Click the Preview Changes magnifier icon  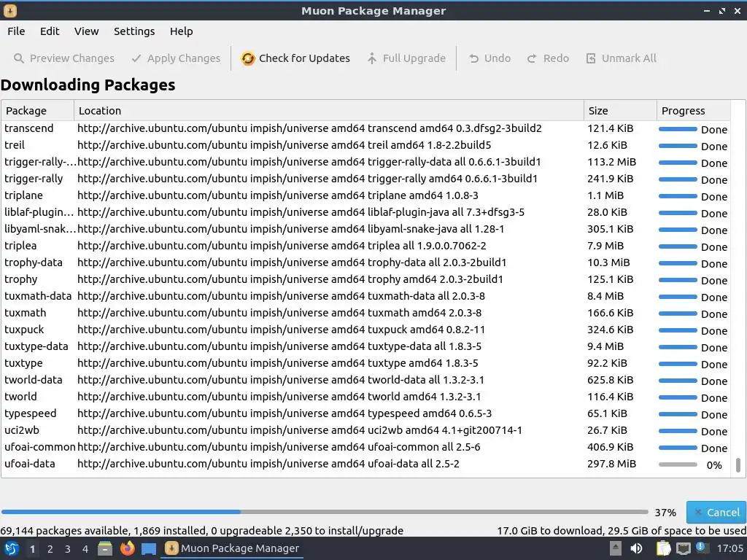(18, 58)
